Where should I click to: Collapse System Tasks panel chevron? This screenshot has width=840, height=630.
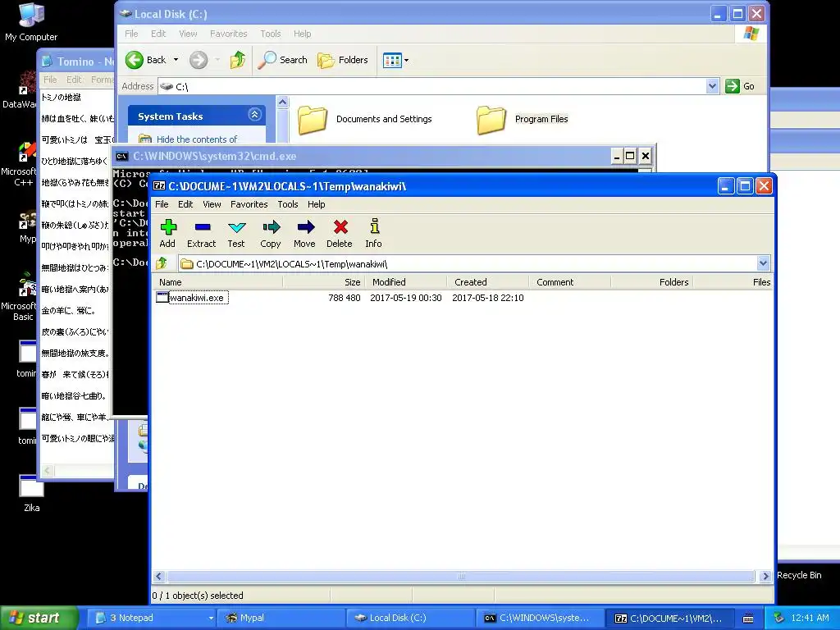pyautogui.click(x=254, y=115)
